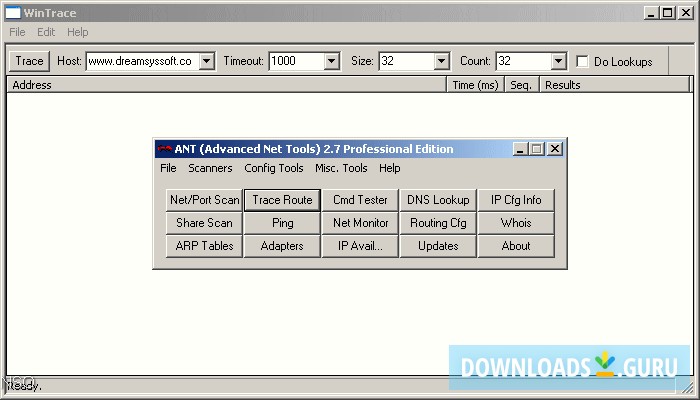Open WinTrace File menu

(x=17, y=32)
